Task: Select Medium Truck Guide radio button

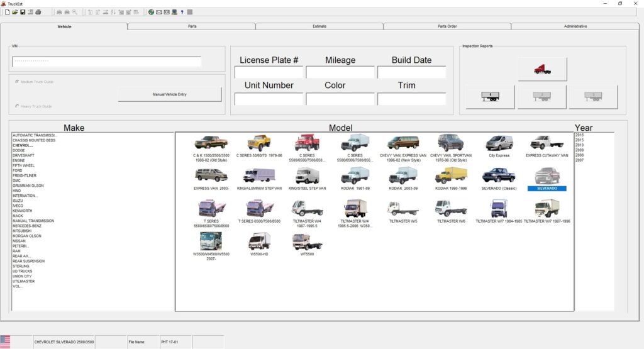Action: pyautogui.click(x=17, y=82)
